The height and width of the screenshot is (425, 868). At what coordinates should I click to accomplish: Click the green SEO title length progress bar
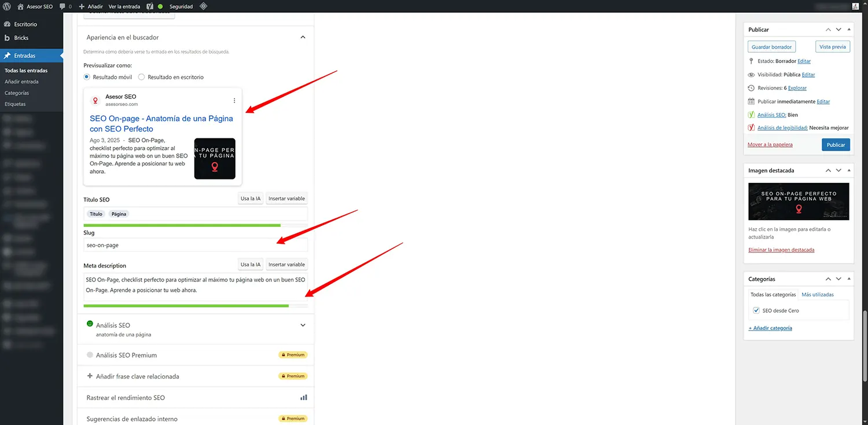[182, 225]
